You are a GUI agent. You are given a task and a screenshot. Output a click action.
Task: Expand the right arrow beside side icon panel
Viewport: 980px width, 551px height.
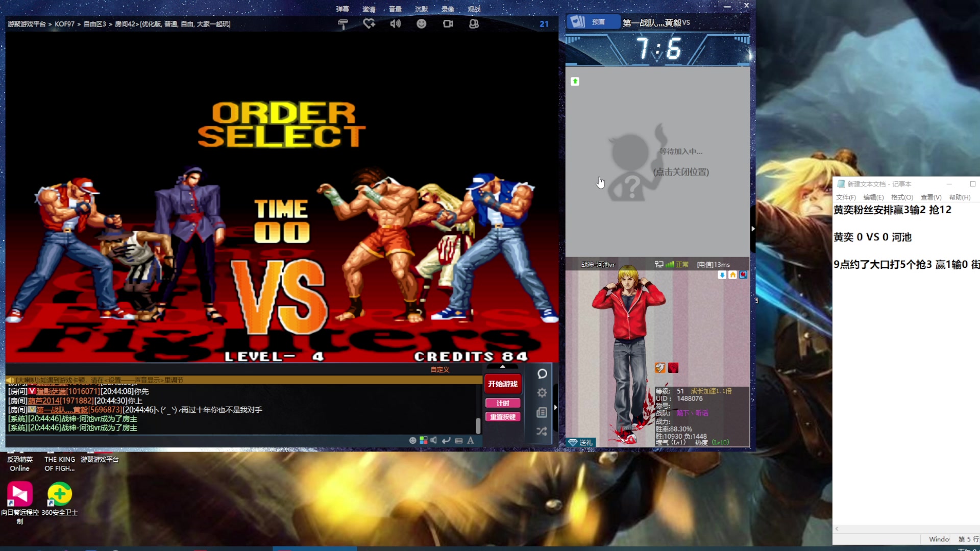coord(556,408)
